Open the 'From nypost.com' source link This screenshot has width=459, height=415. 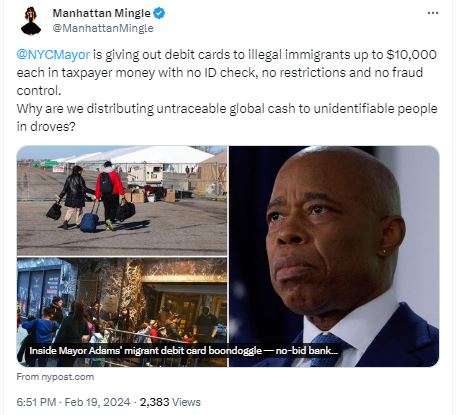point(55,377)
